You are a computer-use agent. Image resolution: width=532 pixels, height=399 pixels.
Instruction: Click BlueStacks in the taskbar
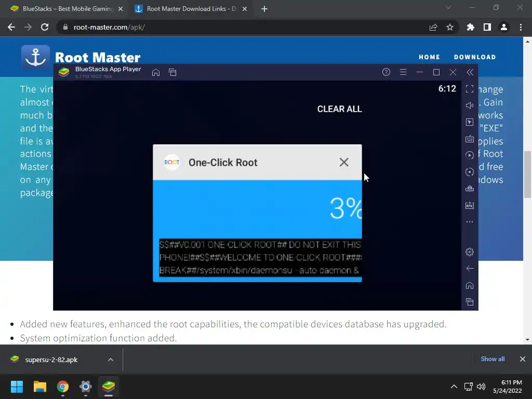(x=109, y=387)
